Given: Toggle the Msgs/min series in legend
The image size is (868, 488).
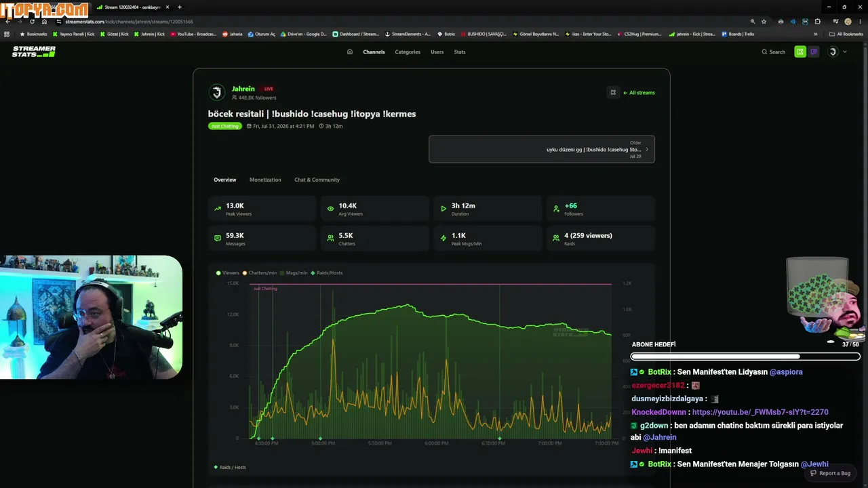Looking at the screenshot, I should point(294,272).
